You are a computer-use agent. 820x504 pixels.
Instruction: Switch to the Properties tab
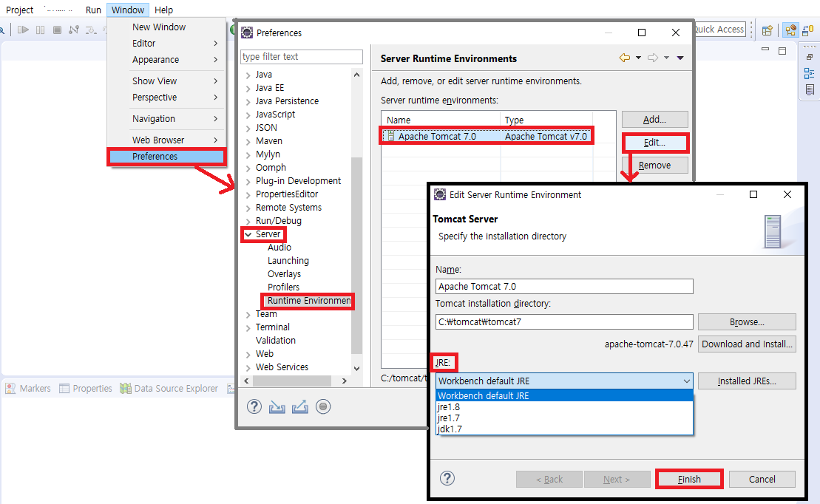point(86,389)
